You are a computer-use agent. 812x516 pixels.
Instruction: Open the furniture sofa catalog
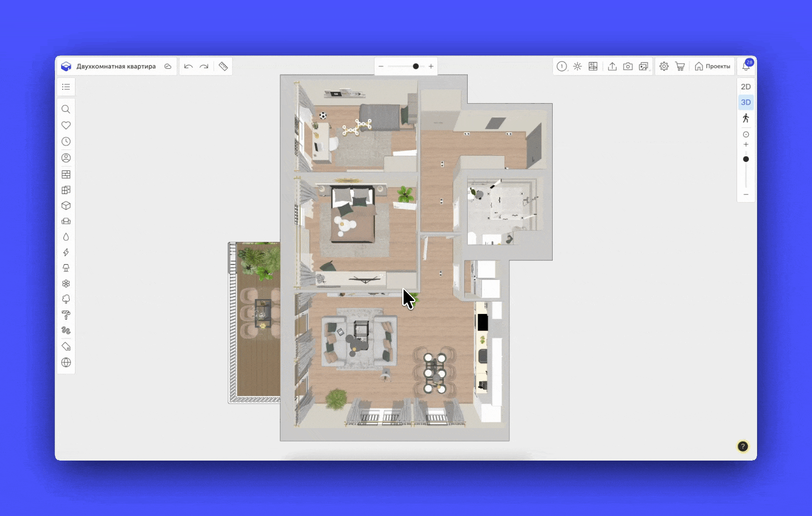(x=66, y=221)
